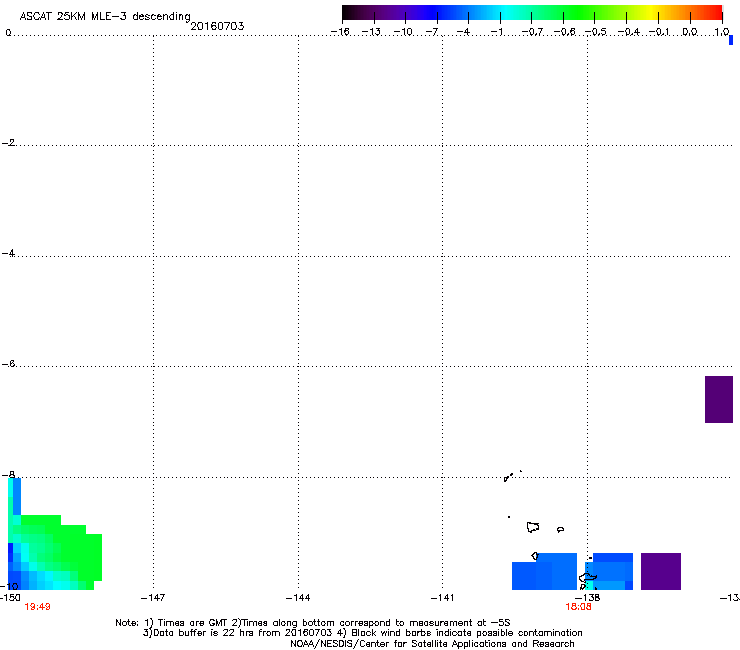The image size is (740, 650).
Task: Click the "-8" latitude axis label
Action: click(x=8, y=474)
